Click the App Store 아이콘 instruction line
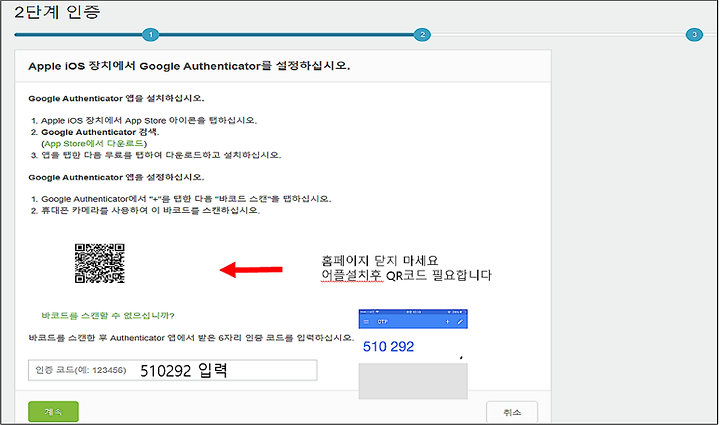720x425 pixels. 149,121
